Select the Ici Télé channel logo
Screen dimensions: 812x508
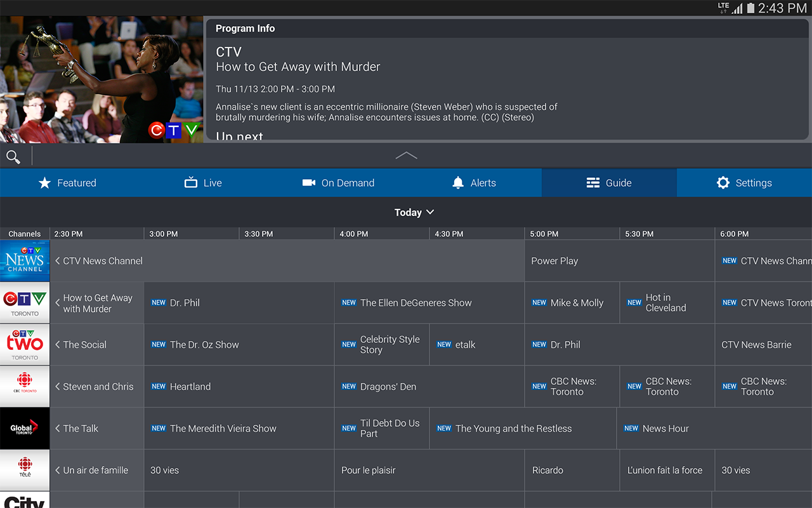tap(24, 470)
